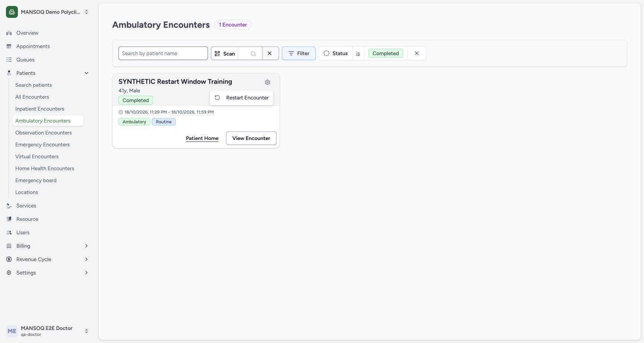Open Home Health Encounters
The height and width of the screenshot is (343, 644).
pos(45,169)
